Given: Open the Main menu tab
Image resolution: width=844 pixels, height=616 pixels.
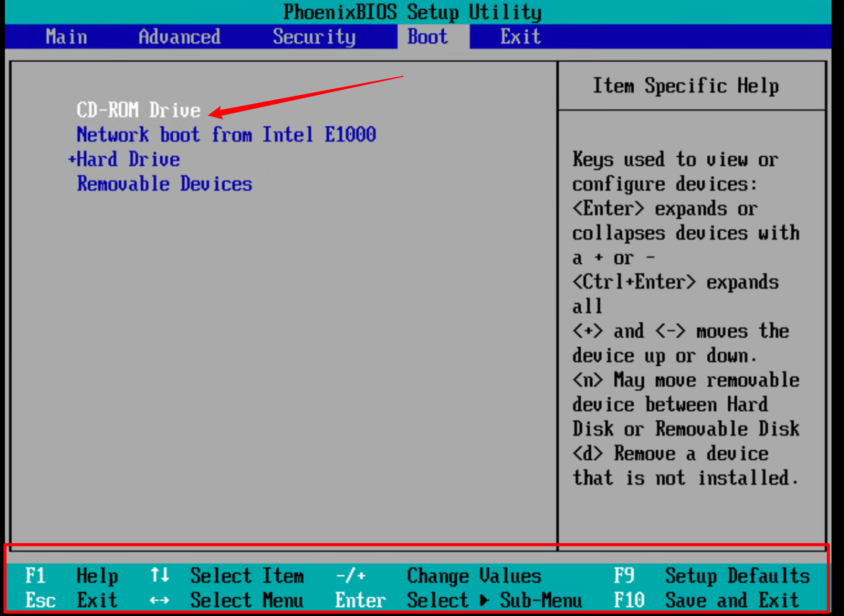Looking at the screenshot, I should pyautogui.click(x=66, y=37).
